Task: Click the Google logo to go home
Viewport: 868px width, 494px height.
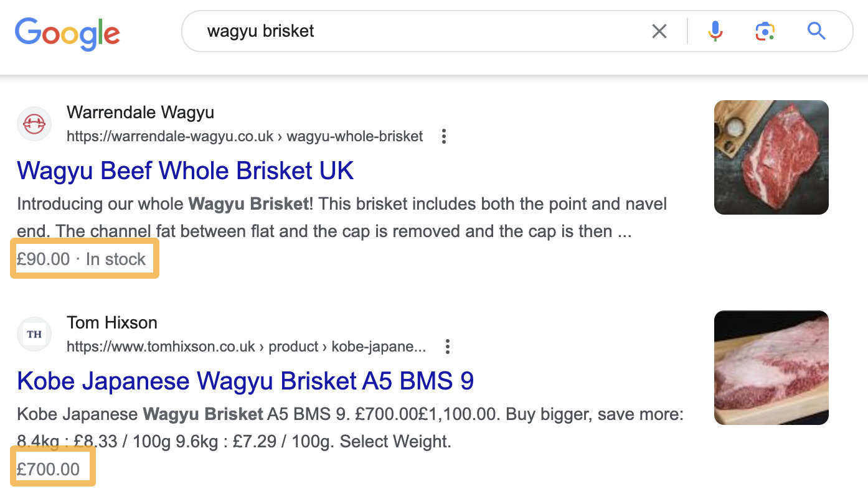Action: point(67,34)
